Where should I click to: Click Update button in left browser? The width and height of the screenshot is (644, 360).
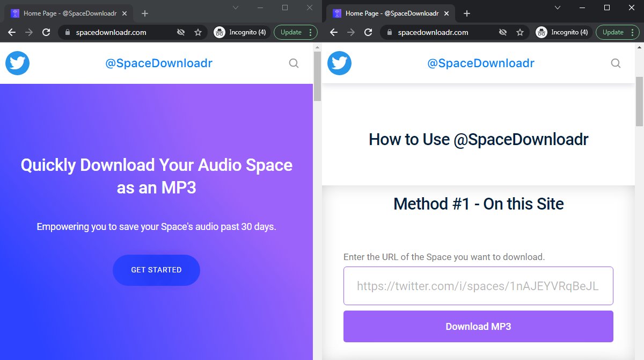point(296,32)
